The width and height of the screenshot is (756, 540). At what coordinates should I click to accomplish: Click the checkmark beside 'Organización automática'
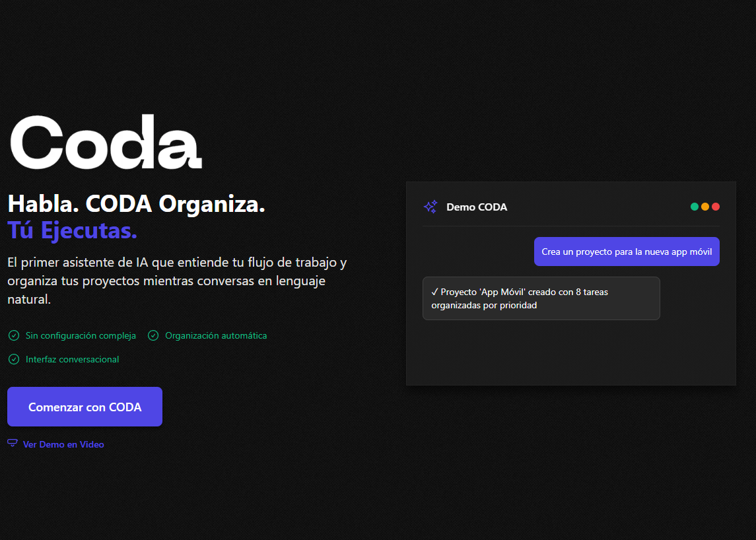153,335
